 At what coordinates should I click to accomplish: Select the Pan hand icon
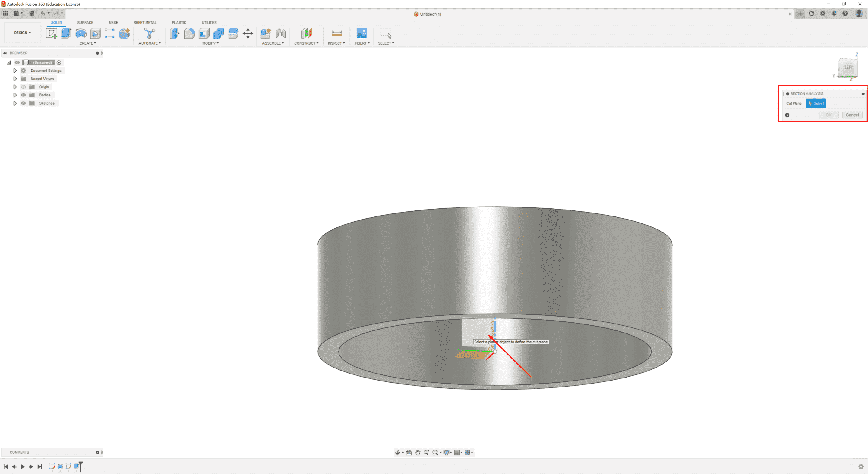point(418,452)
